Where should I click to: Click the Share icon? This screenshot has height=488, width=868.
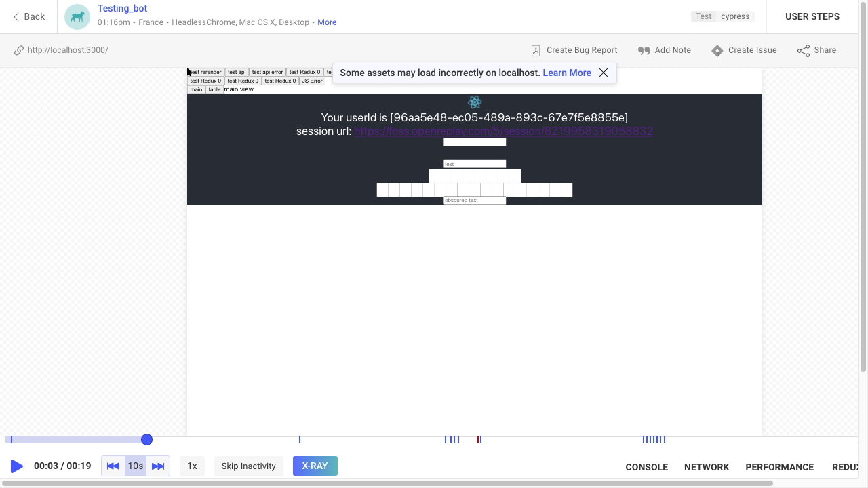tap(804, 50)
